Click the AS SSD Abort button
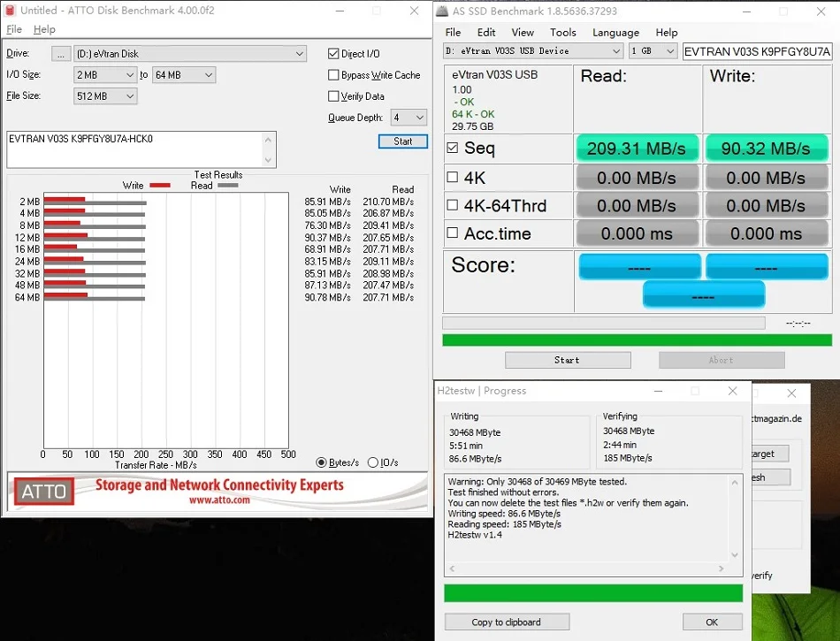Viewport: 840px width, 641px height. point(721,360)
